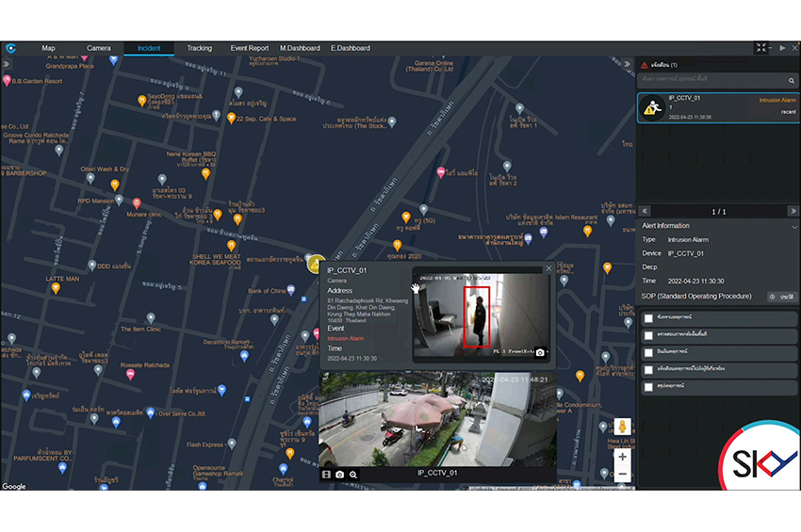Zoom out the map with minus button
The width and height of the screenshot is (801, 532).
pyautogui.click(x=622, y=475)
